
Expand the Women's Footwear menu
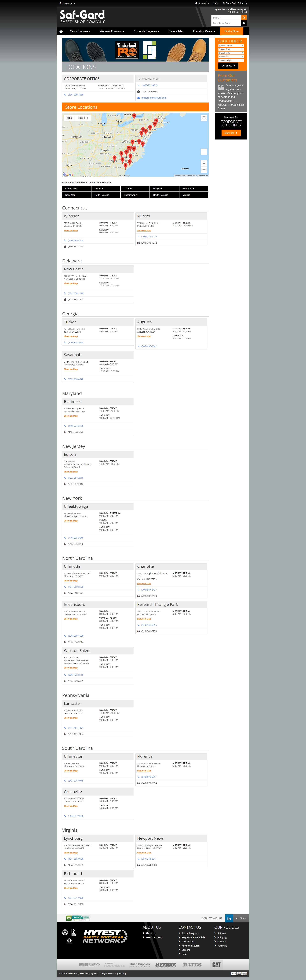[x=112, y=31]
